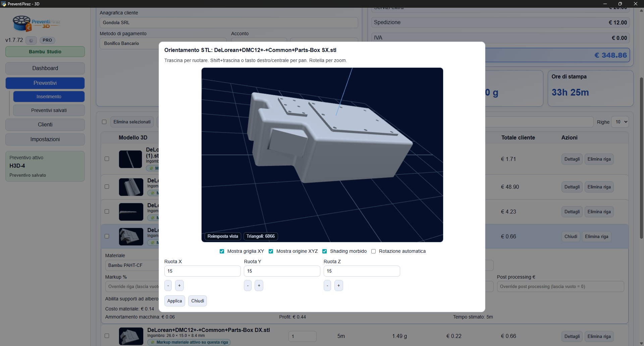Click the Bambu Studio button
The image size is (644, 346).
[x=45, y=52]
